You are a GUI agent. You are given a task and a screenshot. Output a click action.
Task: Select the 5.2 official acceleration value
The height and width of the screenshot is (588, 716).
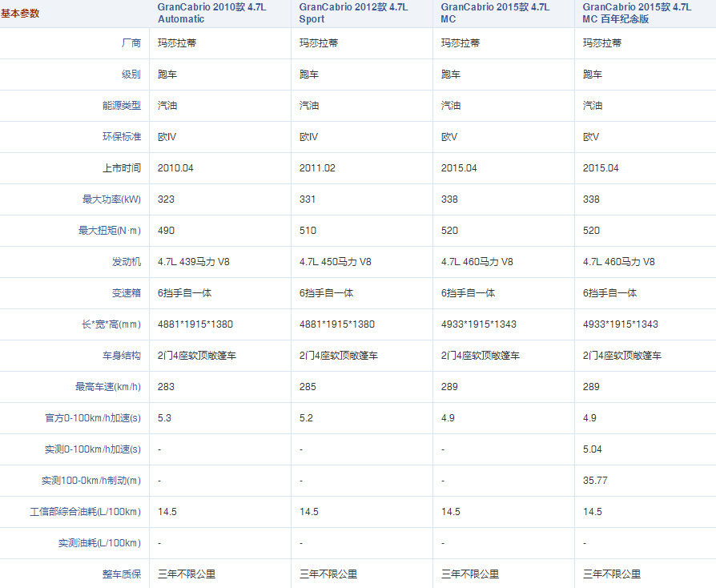pyautogui.click(x=306, y=418)
